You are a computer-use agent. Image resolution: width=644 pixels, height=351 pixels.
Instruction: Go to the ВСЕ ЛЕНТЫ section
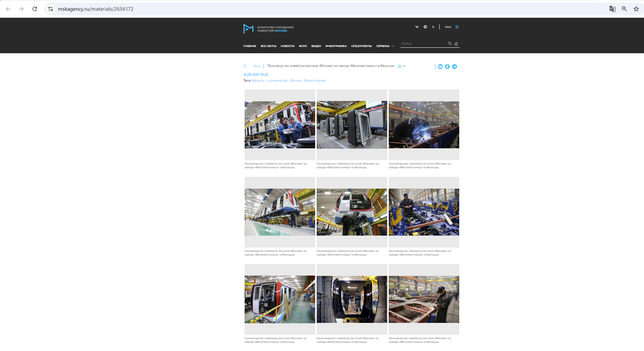pos(268,46)
